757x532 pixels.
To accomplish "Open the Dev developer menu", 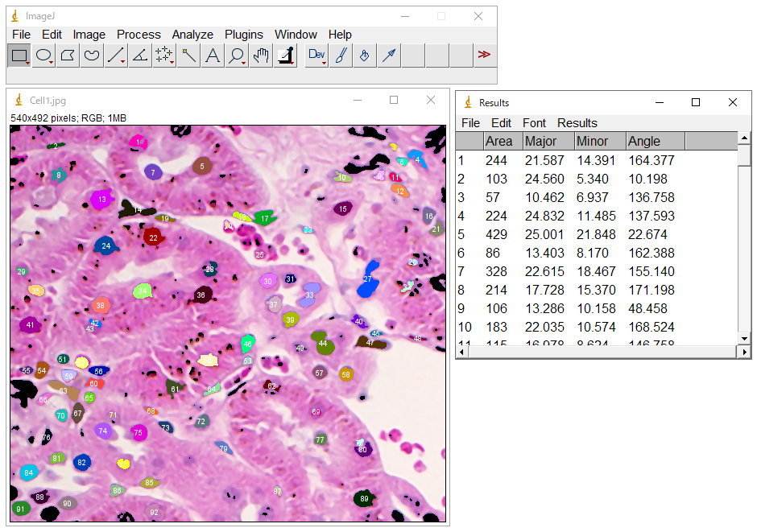I will coord(316,56).
